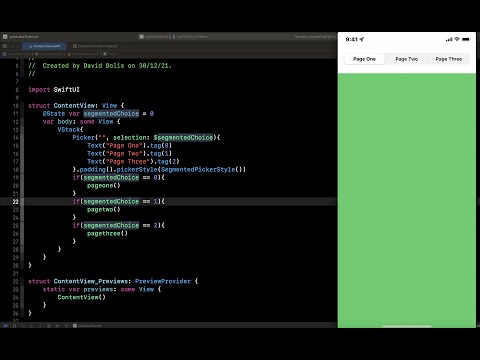The height and width of the screenshot is (360, 480).
Task: Click the 'import SwiftUI' code line
Action: (54, 90)
